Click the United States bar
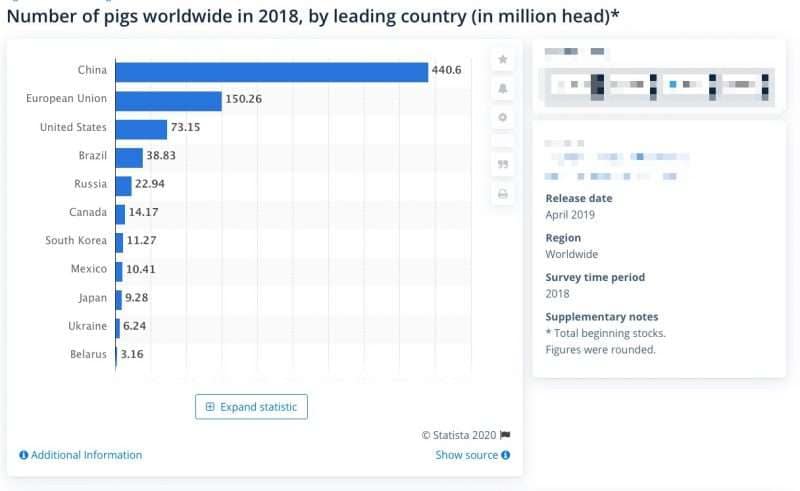Screen dimensions: 800x491 (x=141, y=130)
